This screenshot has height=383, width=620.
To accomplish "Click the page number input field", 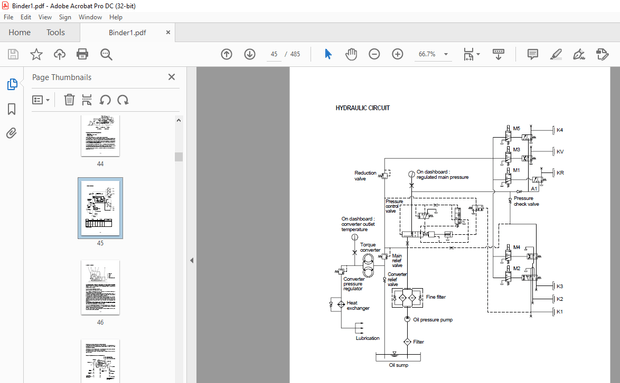I will (274, 54).
